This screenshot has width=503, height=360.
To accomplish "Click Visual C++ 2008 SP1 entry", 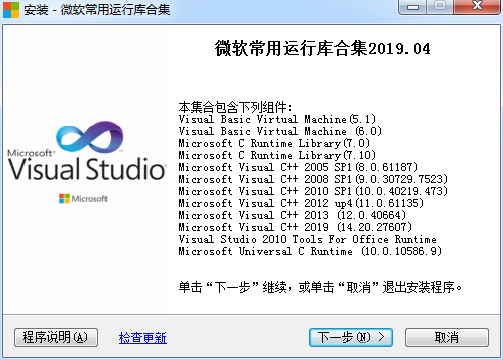I will tap(313, 179).
